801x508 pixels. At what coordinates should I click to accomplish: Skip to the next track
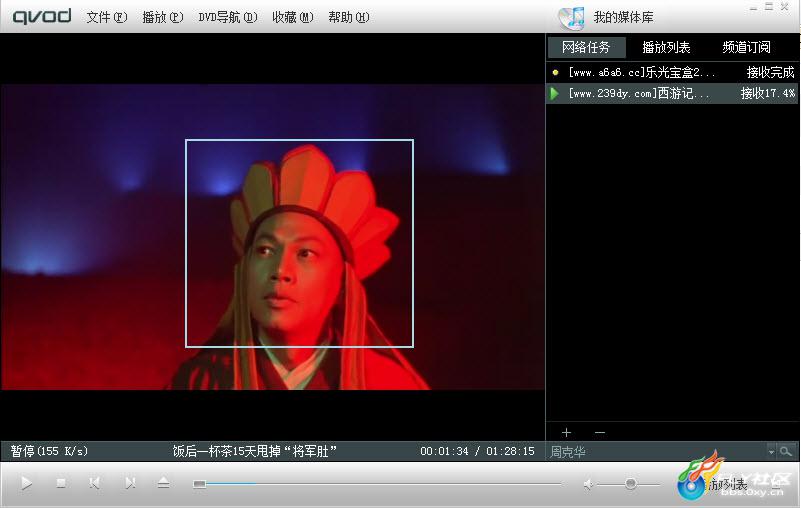point(130,483)
